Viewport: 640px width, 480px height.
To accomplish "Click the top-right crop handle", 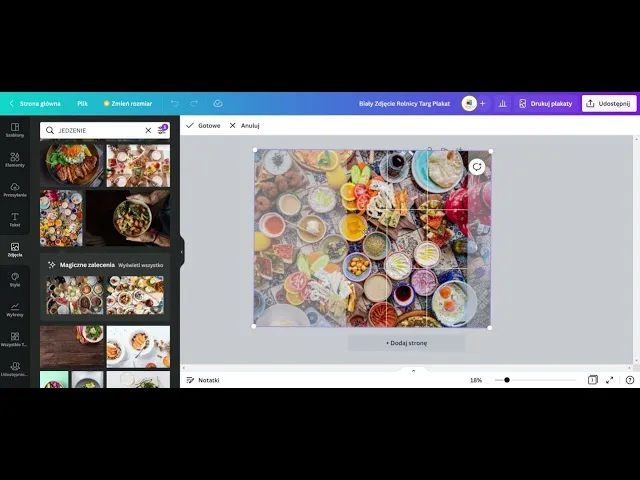I will (x=491, y=151).
